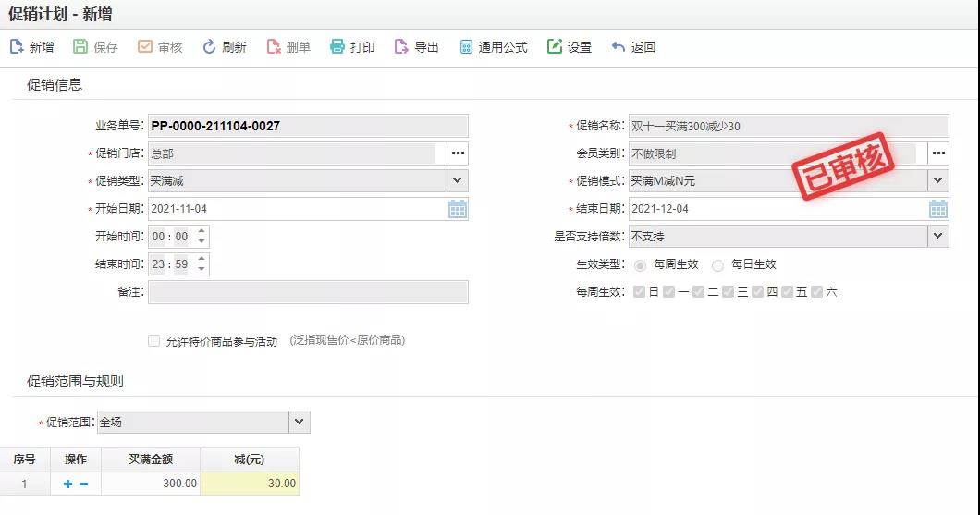The image size is (980, 515).
Task: Open 设置 (Settings) from the toolbar
Action: (x=555, y=47)
